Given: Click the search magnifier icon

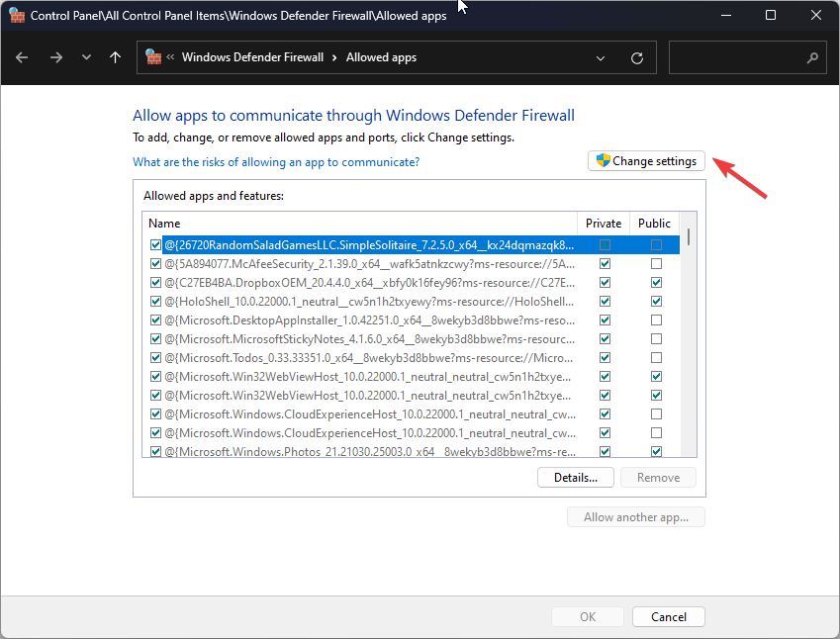Looking at the screenshot, I should 812,57.
